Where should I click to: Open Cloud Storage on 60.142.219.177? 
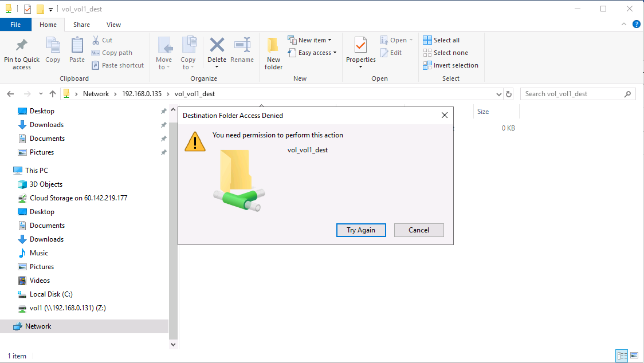pos(73,198)
